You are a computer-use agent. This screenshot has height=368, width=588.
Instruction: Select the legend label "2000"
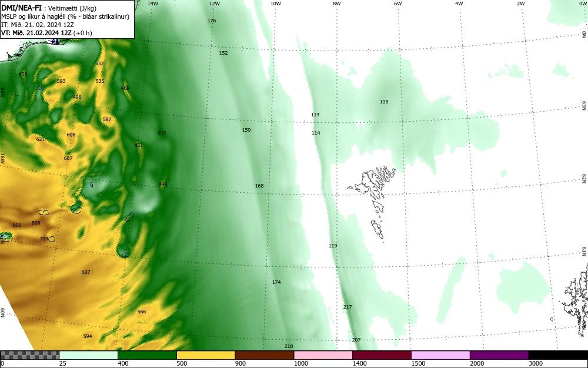477,363
